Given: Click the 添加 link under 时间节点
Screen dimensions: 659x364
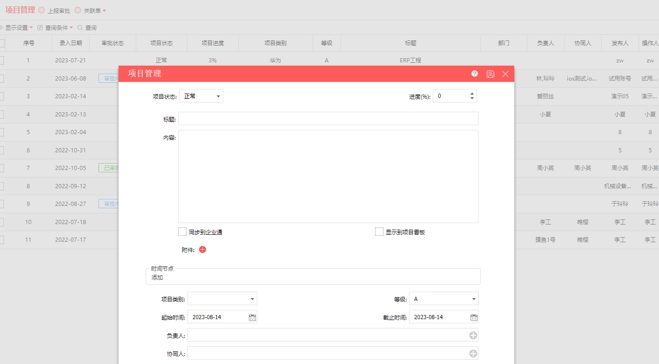Looking at the screenshot, I should pyautogui.click(x=157, y=277).
